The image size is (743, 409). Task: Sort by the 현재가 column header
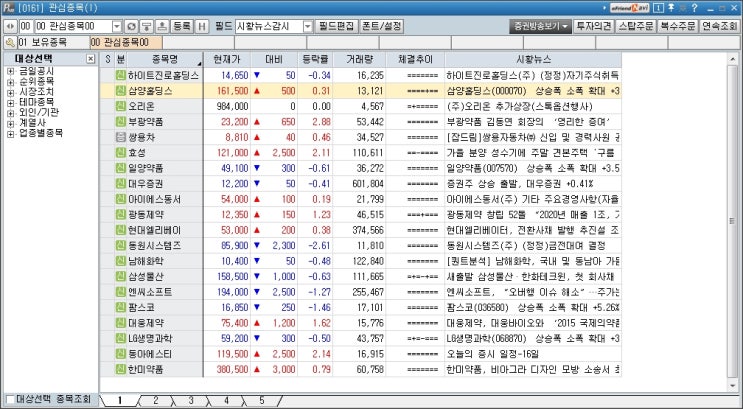227,60
